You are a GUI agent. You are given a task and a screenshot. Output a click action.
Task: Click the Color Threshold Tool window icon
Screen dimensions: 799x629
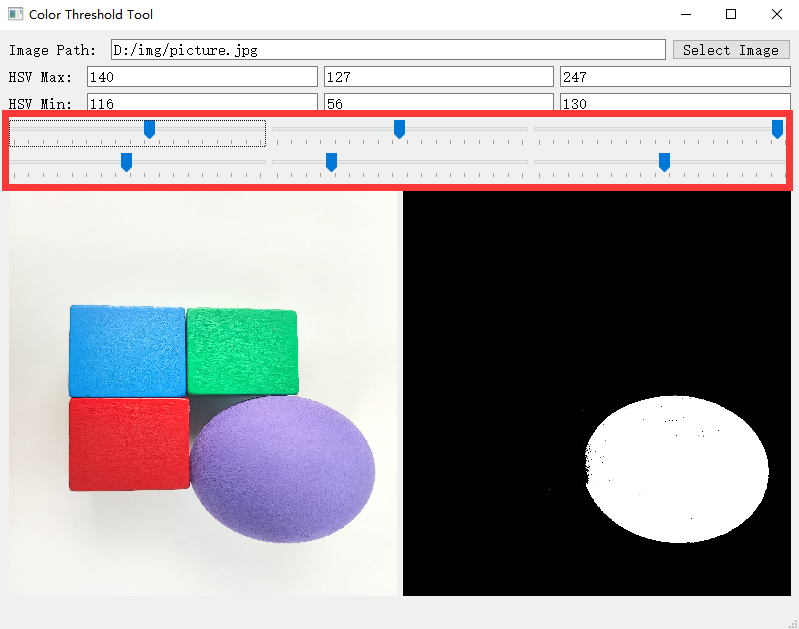(x=15, y=15)
